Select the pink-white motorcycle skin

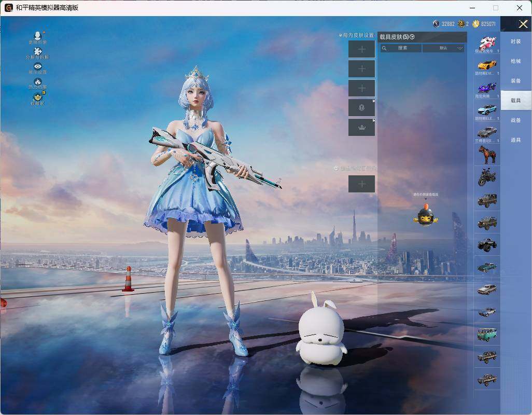click(487, 44)
